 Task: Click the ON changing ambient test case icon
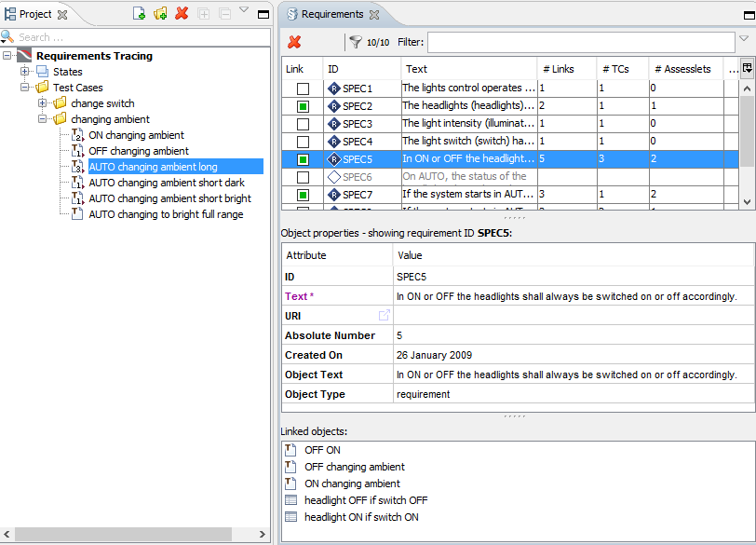point(77,135)
